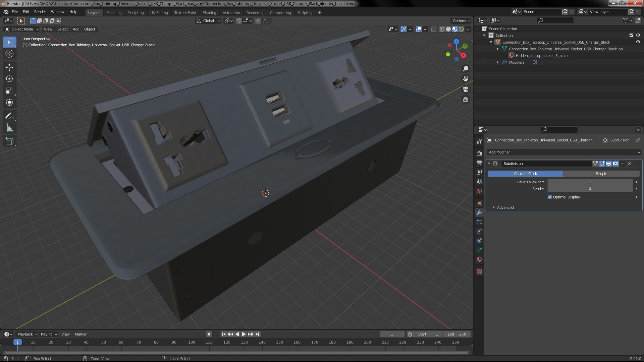Select the Simple subdivision type
This screenshot has height=362, width=644.
pyautogui.click(x=601, y=174)
